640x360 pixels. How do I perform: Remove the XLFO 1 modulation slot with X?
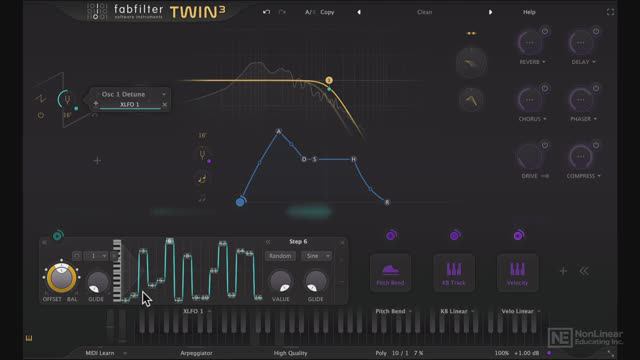164,105
